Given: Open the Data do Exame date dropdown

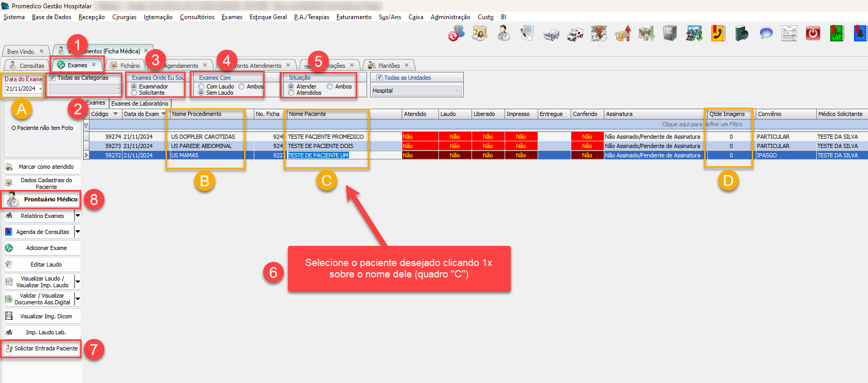Looking at the screenshot, I should coord(40,89).
